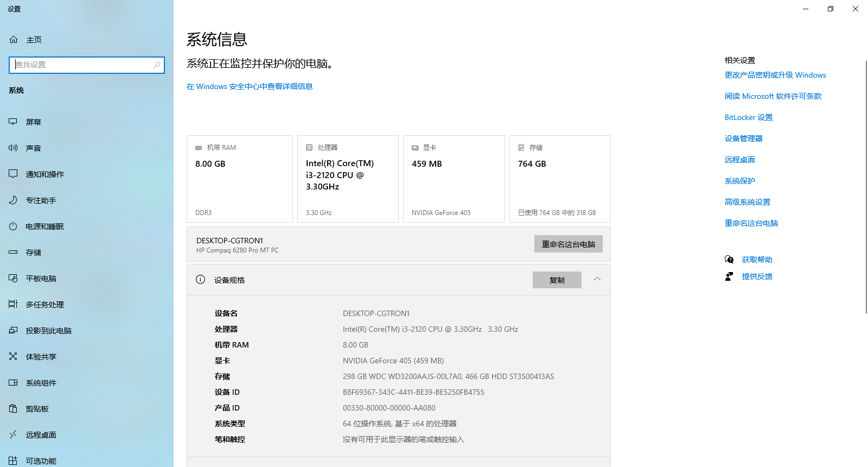The height and width of the screenshot is (467, 868).
Task: Select Multitasking (多任务处理) in the sidebar
Action: tap(44, 305)
